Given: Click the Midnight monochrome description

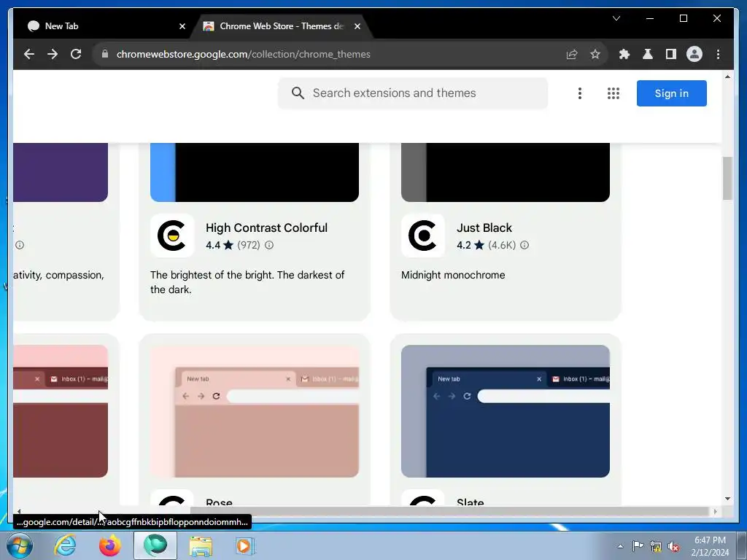Looking at the screenshot, I should pos(453,275).
